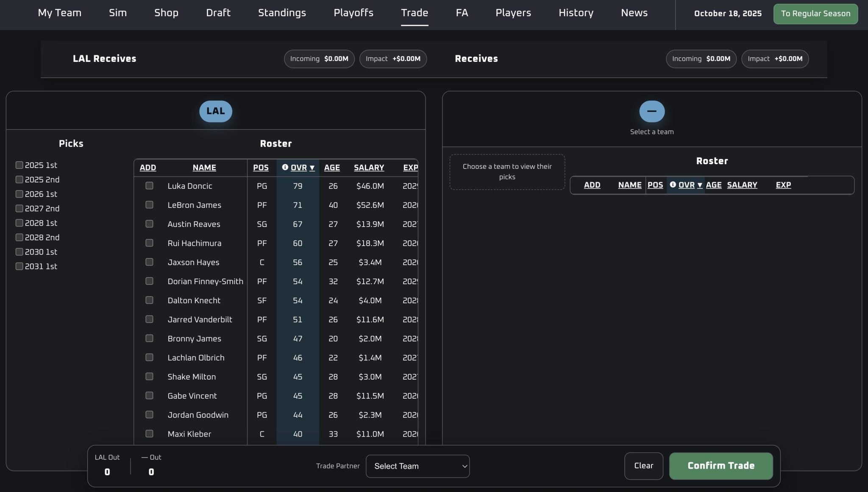The height and width of the screenshot is (492, 868).
Task: Add Austin Reaves via his checkbox
Action: 149,224
